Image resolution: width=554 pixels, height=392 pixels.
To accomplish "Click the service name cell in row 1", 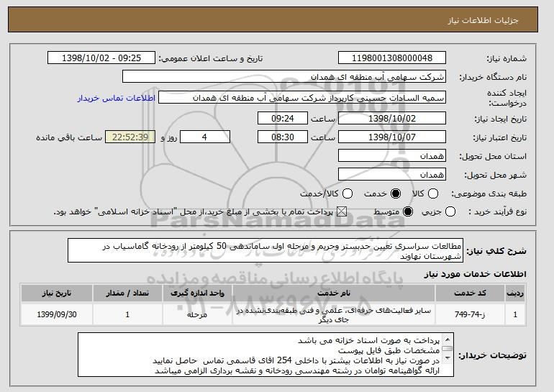I will pos(334,314).
